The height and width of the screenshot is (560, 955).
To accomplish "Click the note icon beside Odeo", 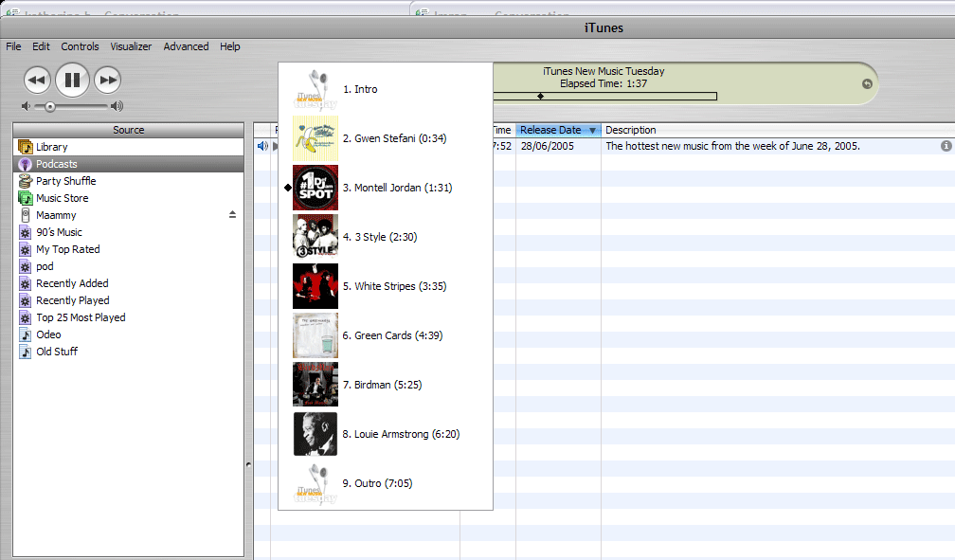I will pos(25,334).
